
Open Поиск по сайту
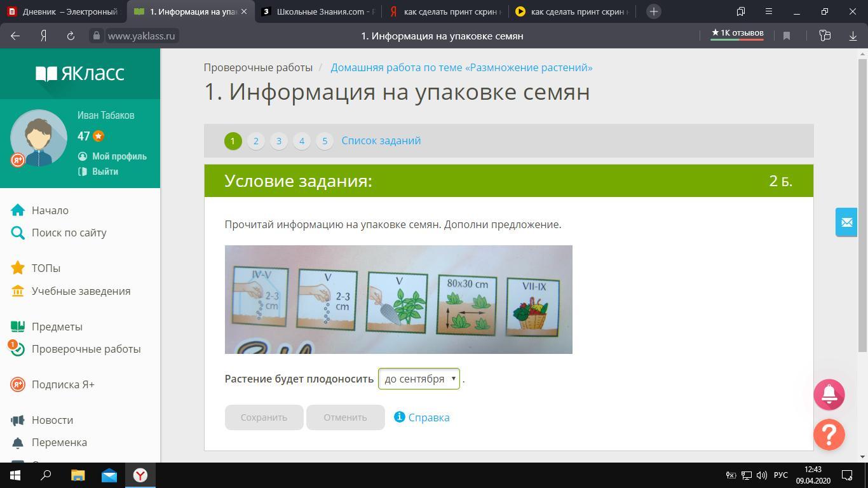pos(69,233)
